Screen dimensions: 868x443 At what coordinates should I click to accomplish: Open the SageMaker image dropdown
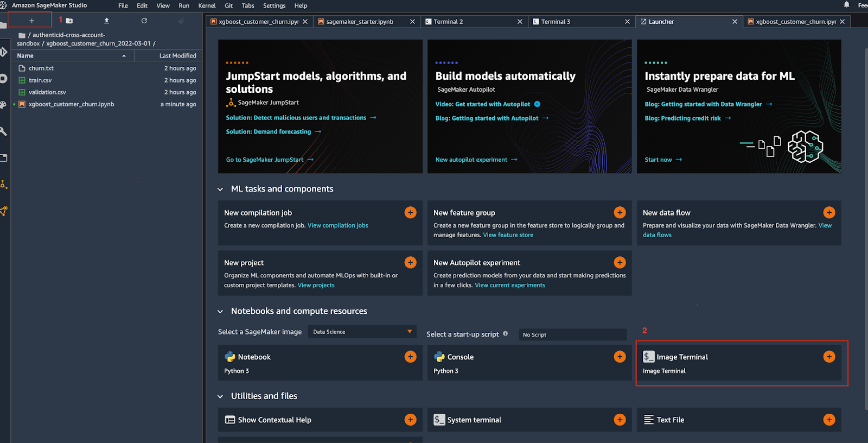click(362, 332)
